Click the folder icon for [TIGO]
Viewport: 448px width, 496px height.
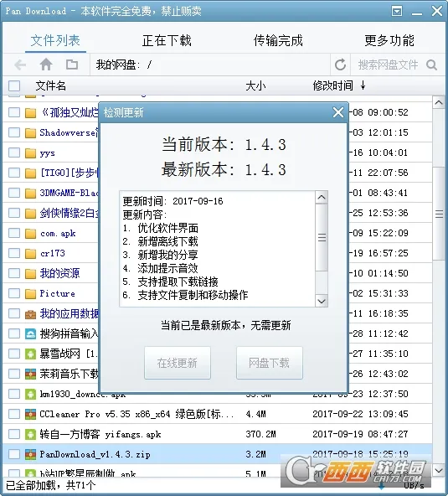(x=30, y=173)
